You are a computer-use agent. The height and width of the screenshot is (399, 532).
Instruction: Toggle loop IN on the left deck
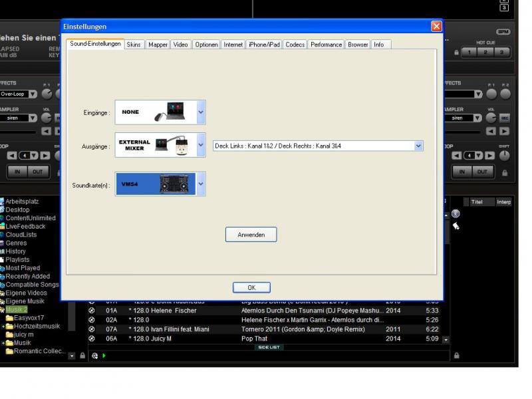(18, 172)
